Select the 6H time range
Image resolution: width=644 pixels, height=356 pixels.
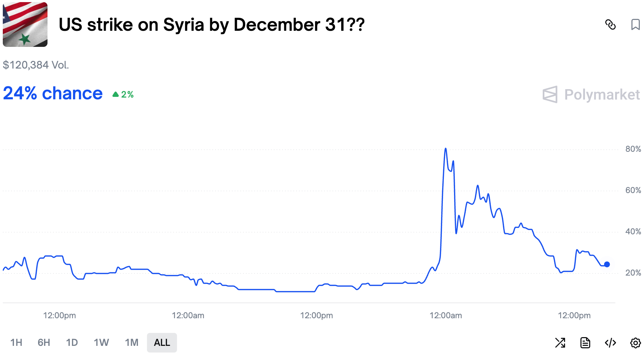coord(44,343)
